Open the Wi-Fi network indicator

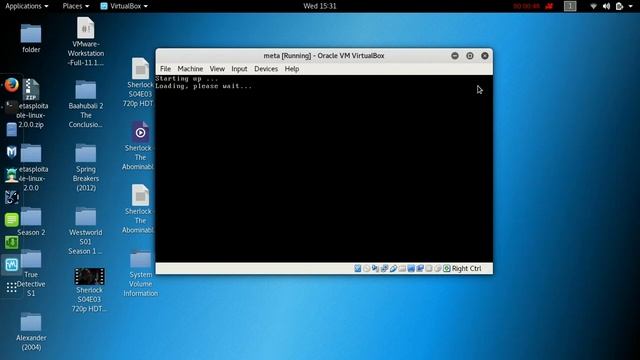pos(593,6)
